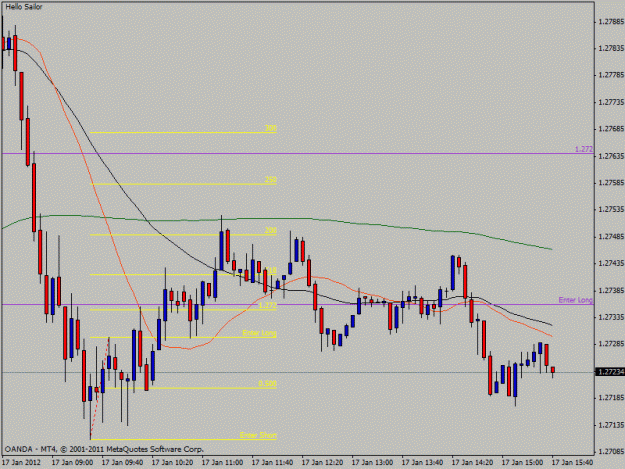Click the "17 Jan 12:20" time label
The width and height of the screenshot is (625, 469).
tap(322, 463)
